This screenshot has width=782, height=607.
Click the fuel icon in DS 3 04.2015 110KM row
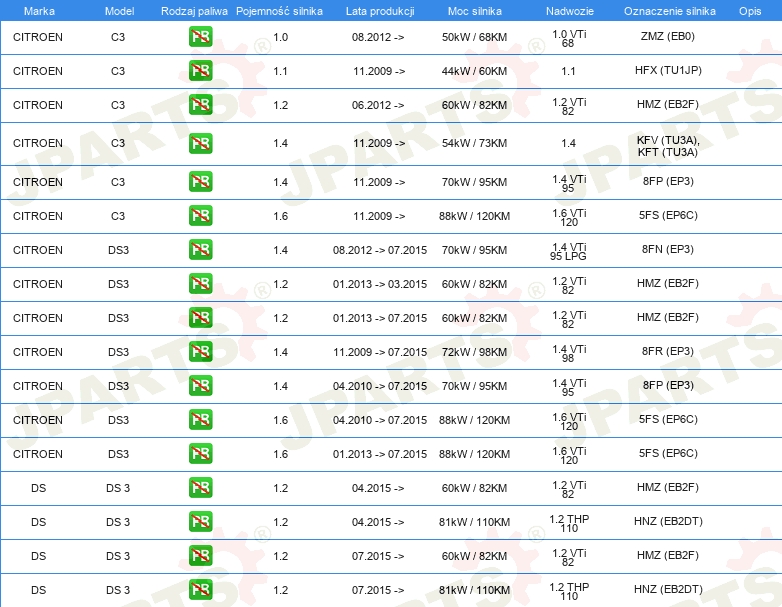coord(200,522)
